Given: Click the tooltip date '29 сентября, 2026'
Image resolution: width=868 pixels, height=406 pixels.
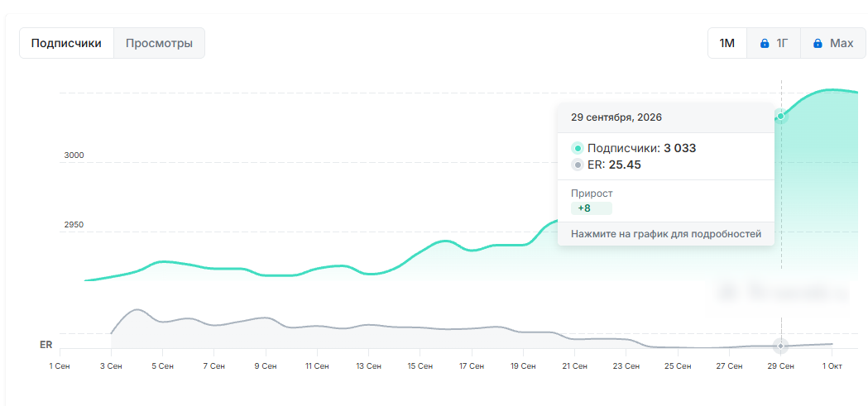Looking at the screenshot, I should (616, 117).
